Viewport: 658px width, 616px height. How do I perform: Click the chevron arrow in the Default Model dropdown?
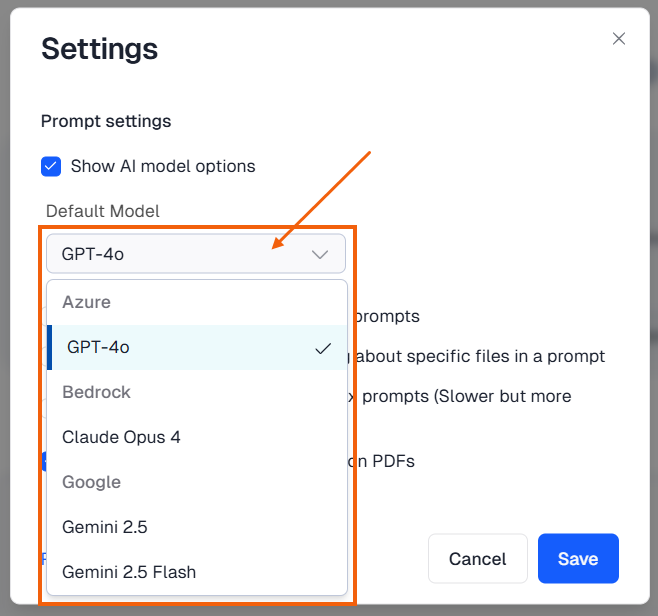click(x=320, y=254)
